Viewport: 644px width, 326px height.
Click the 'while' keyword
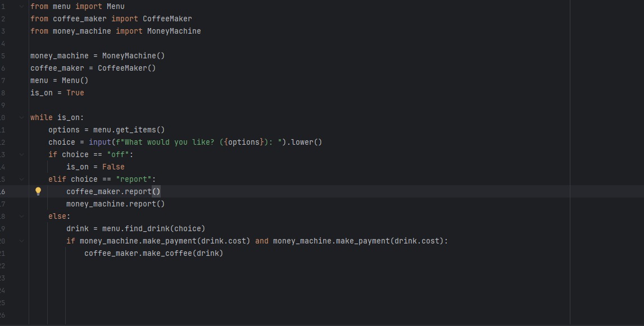pyautogui.click(x=42, y=118)
